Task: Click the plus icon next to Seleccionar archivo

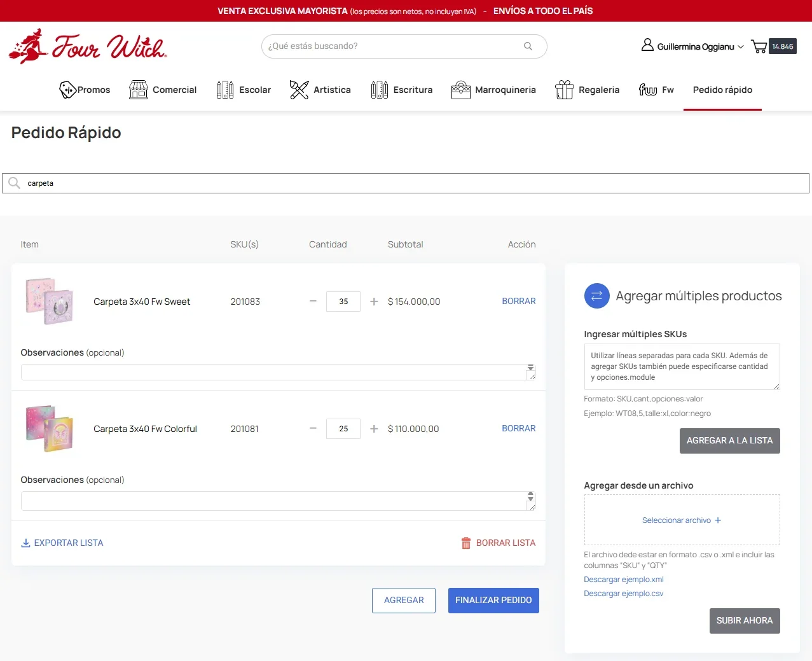Action: pos(718,520)
